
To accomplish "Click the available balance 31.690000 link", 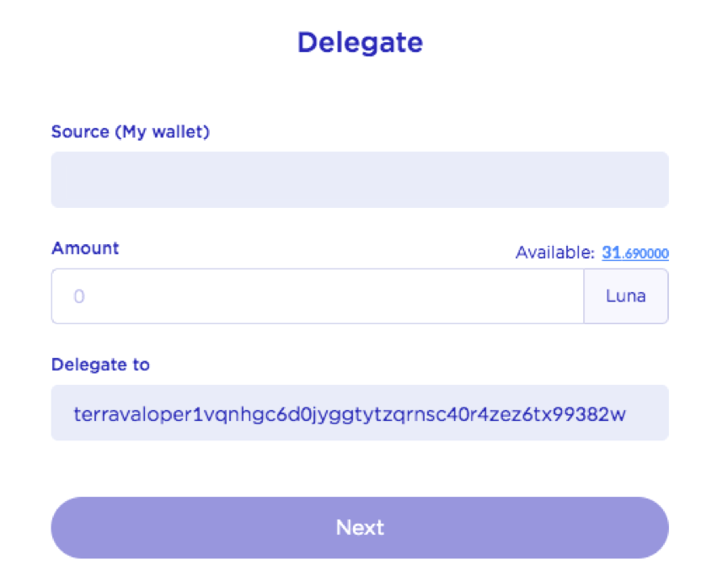I will tap(635, 253).
